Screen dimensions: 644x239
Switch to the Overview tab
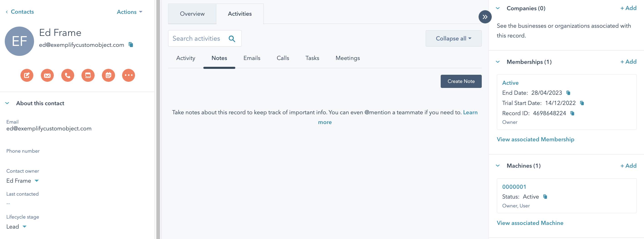click(x=192, y=14)
